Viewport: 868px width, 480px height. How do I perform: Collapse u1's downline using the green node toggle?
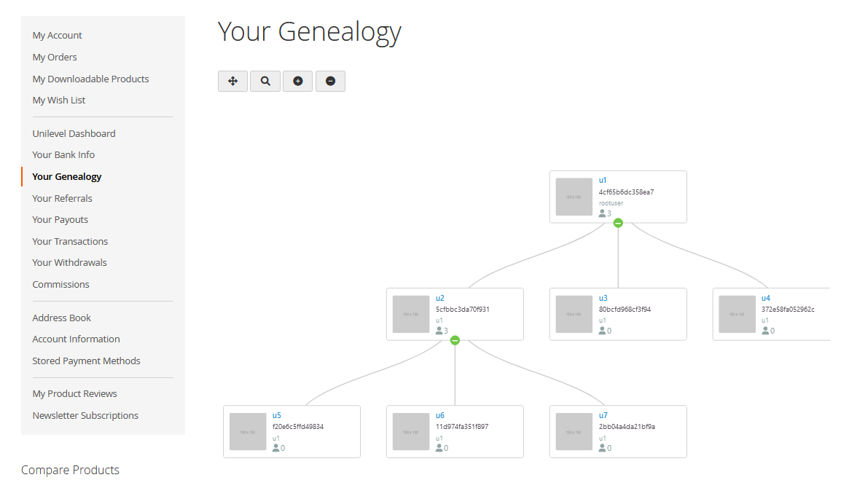[x=618, y=223]
